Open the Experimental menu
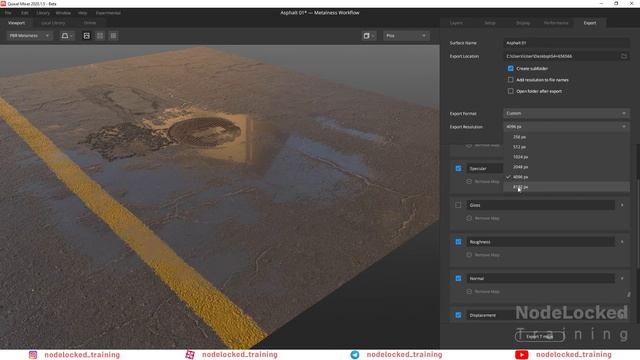The height and width of the screenshot is (360, 640). click(108, 13)
